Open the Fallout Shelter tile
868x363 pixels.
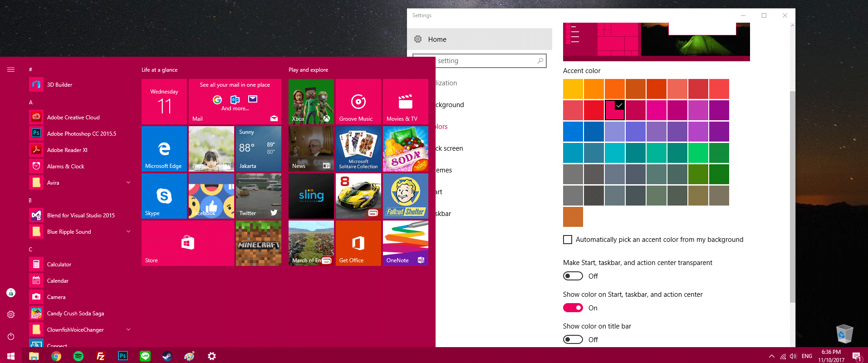click(x=406, y=196)
